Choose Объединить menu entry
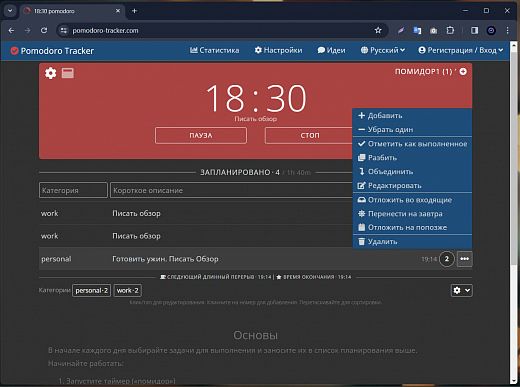The width and height of the screenshot is (520, 387). click(412, 171)
